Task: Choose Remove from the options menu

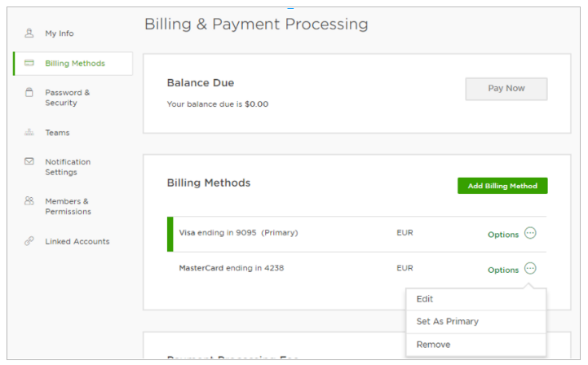Action: pyautogui.click(x=433, y=345)
